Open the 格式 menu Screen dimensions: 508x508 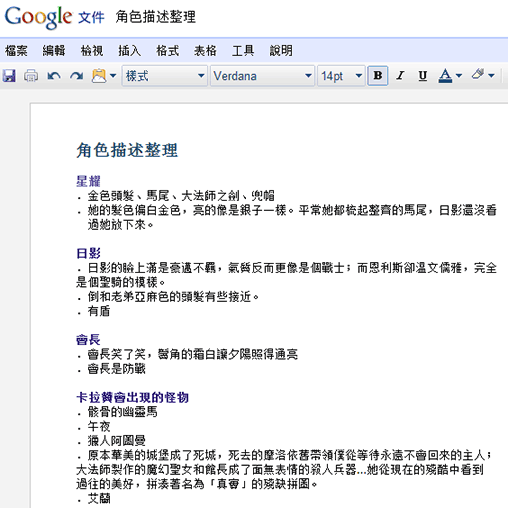[x=167, y=51]
